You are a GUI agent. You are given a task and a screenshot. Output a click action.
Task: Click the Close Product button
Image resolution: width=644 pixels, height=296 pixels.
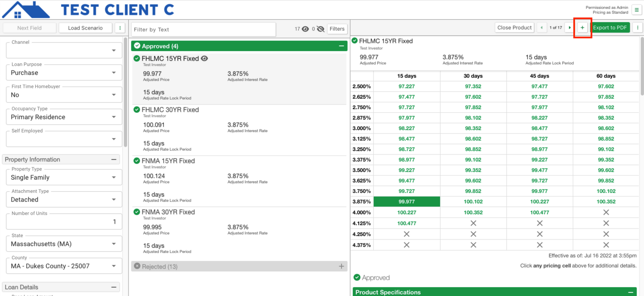[x=514, y=28]
